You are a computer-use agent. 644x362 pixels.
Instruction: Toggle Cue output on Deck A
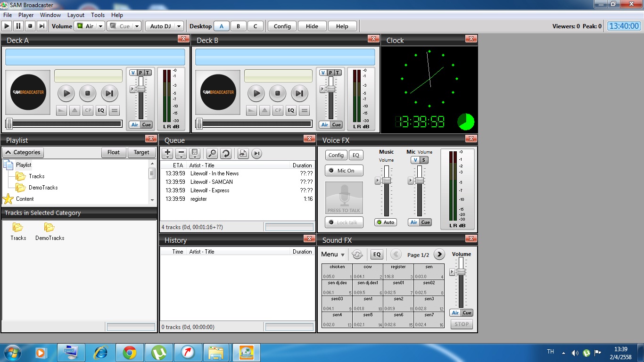click(147, 125)
